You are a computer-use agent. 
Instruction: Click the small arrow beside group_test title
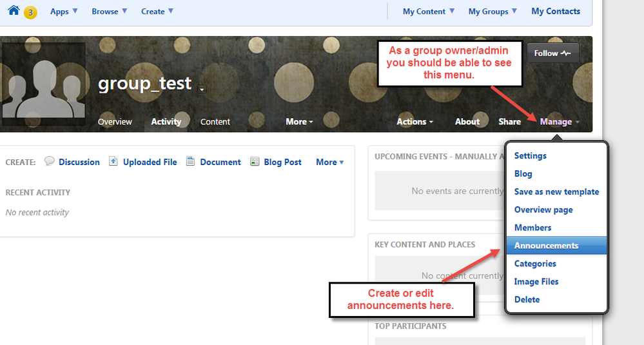202,90
